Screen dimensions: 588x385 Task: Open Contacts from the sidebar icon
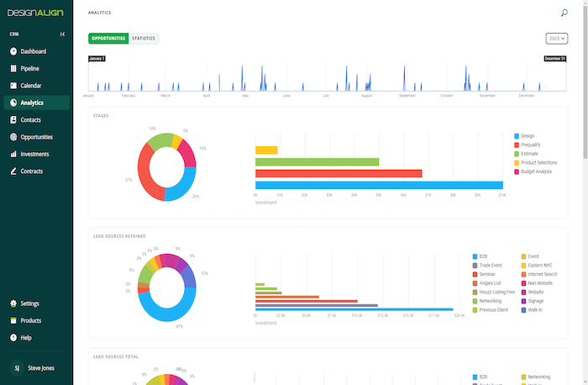coord(13,120)
